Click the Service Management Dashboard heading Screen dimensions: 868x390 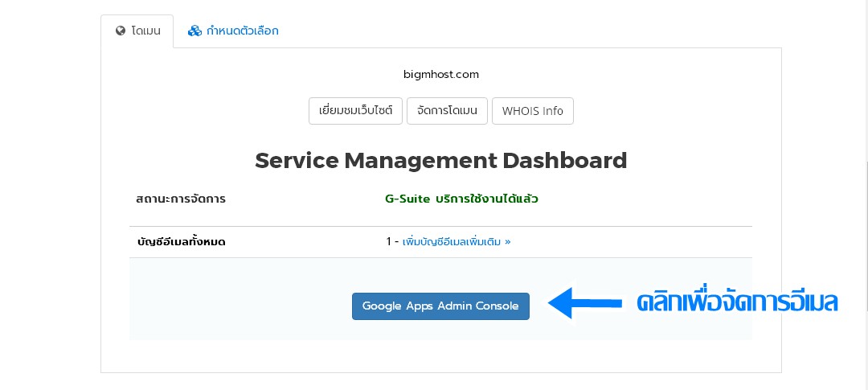[x=441, y=161]
